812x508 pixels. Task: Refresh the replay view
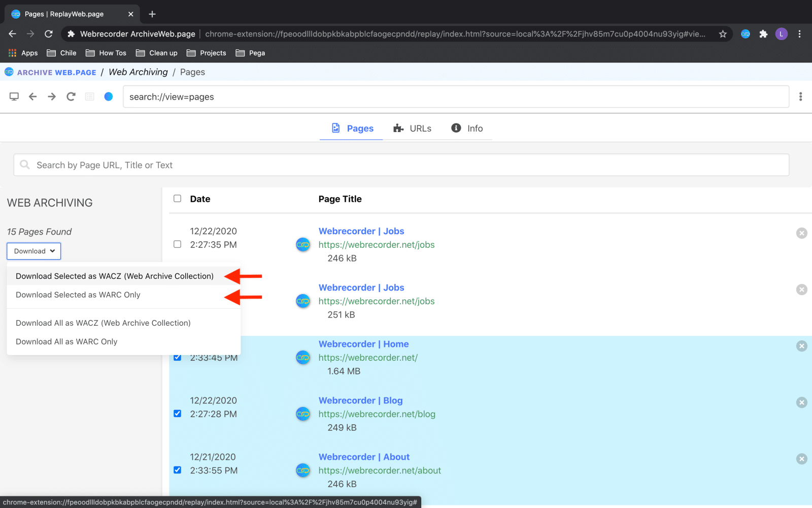click(71, 97)
